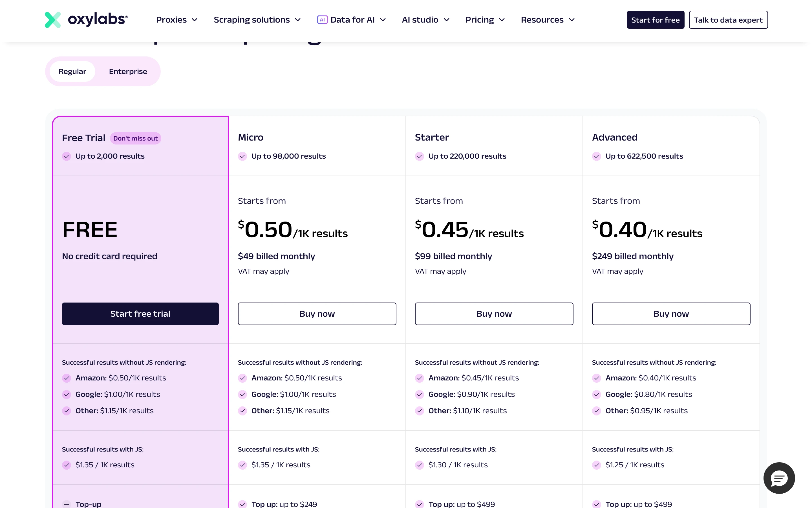Image resolution: width=812 pixels, height=508 pixels.
Task: Click No credit card required text
Action: pyautogui.click(x=109, y=256)
